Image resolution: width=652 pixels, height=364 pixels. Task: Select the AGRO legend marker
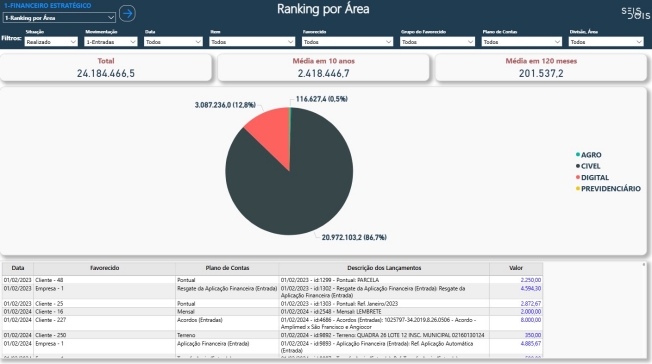pos(578,154)
